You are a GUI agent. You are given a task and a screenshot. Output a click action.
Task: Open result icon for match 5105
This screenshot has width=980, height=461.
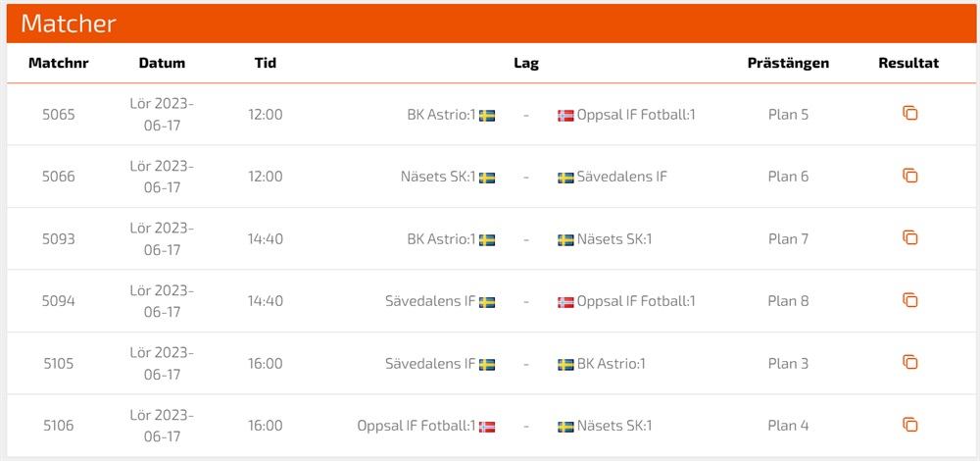point(909,363)
